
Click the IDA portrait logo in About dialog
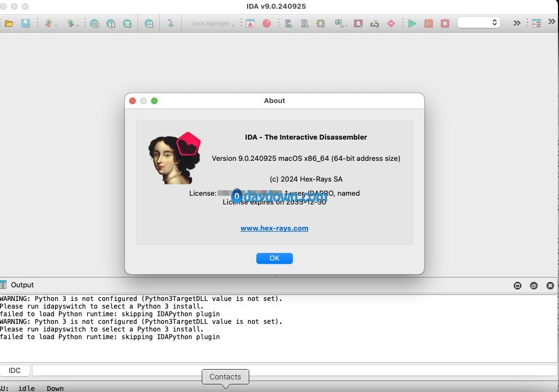(x=175, y=158)
